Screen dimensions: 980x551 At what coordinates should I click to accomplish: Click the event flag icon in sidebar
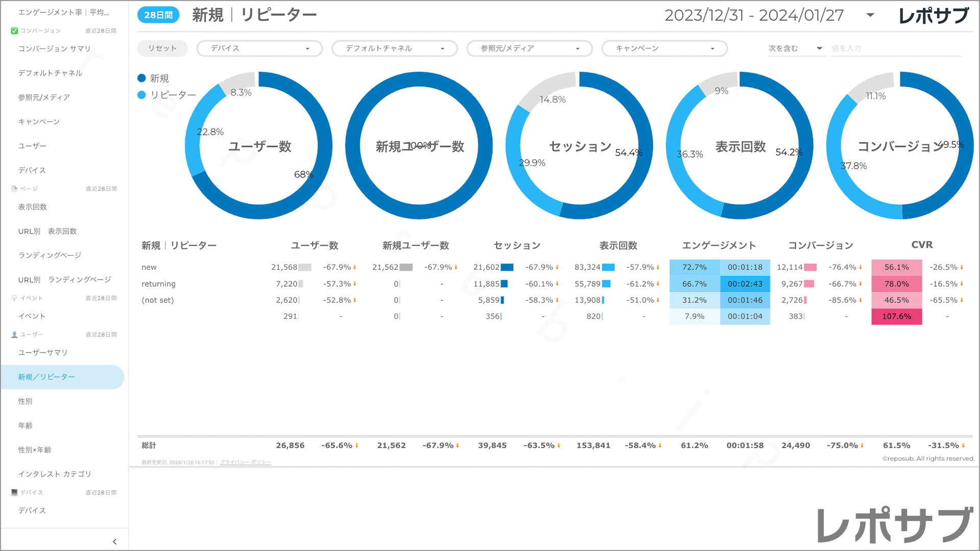pyautogui.click(x=14, y=298)
